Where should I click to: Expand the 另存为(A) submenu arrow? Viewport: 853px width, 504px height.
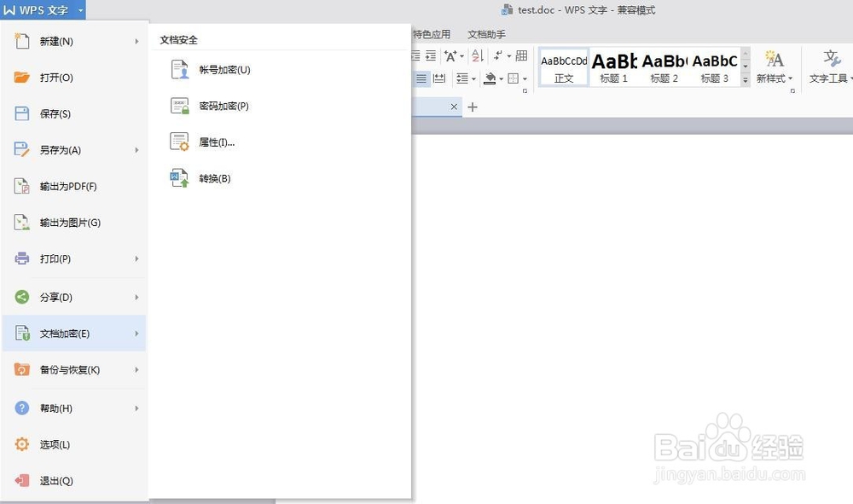(x=136, y=150)
